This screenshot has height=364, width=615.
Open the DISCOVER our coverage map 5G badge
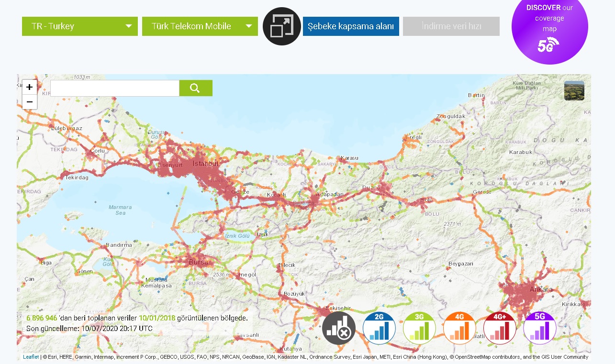pyautogui.click(x=549, y=27)
